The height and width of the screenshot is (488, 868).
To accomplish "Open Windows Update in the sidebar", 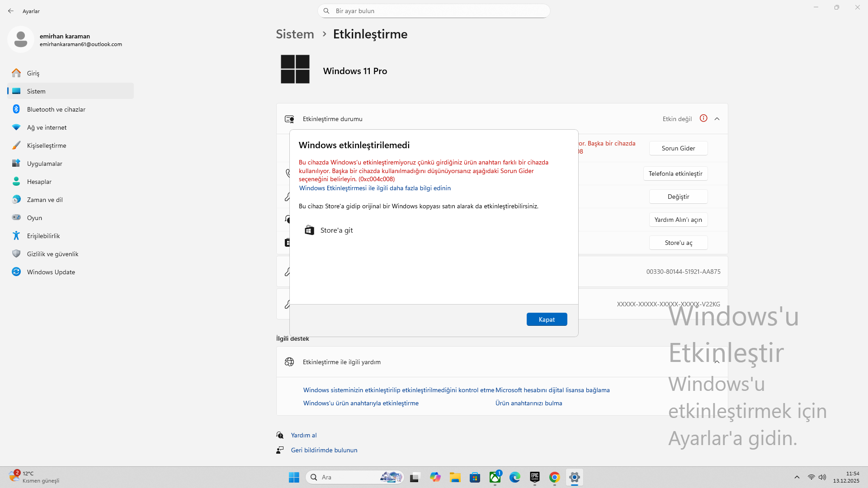I will (71, 272).
